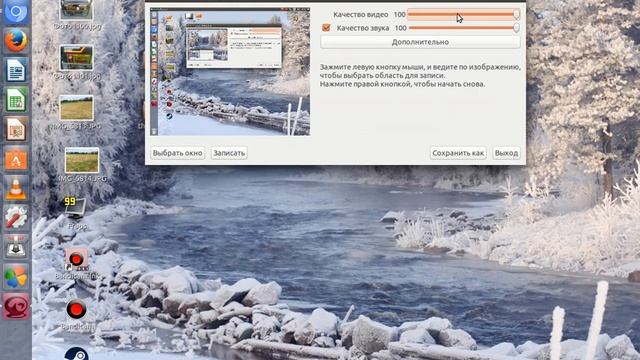Click the Качество видео slider track

(464, 14)
